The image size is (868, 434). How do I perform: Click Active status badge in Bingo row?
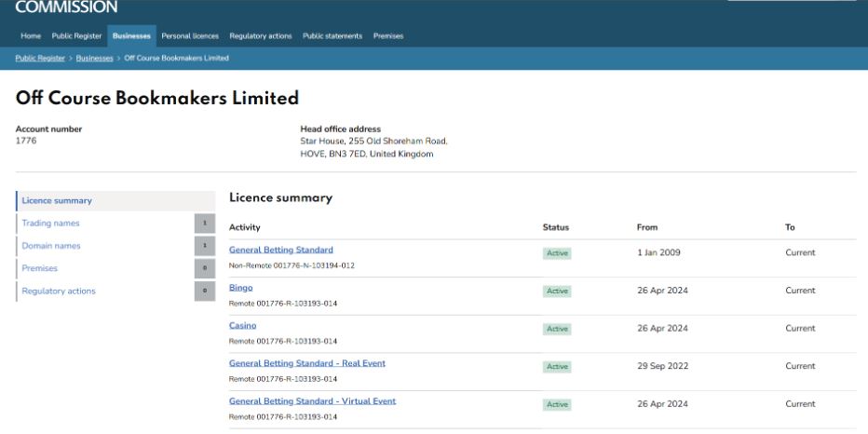(x=557, y=292)
